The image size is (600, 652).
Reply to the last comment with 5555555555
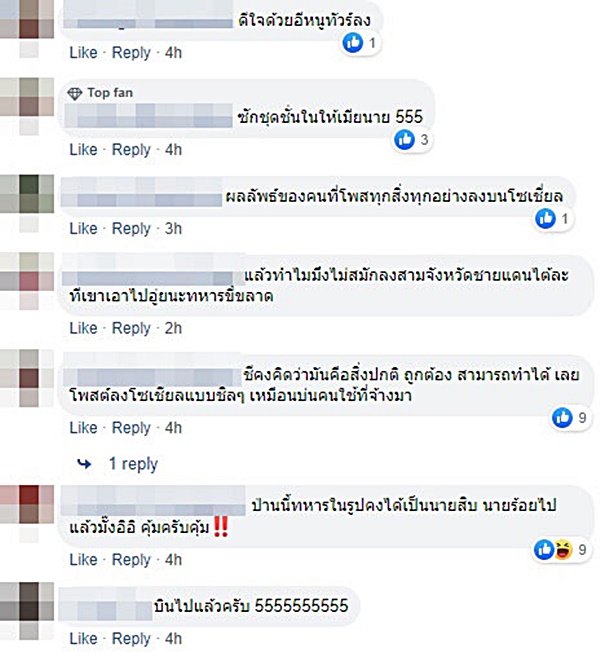[131, 639]
